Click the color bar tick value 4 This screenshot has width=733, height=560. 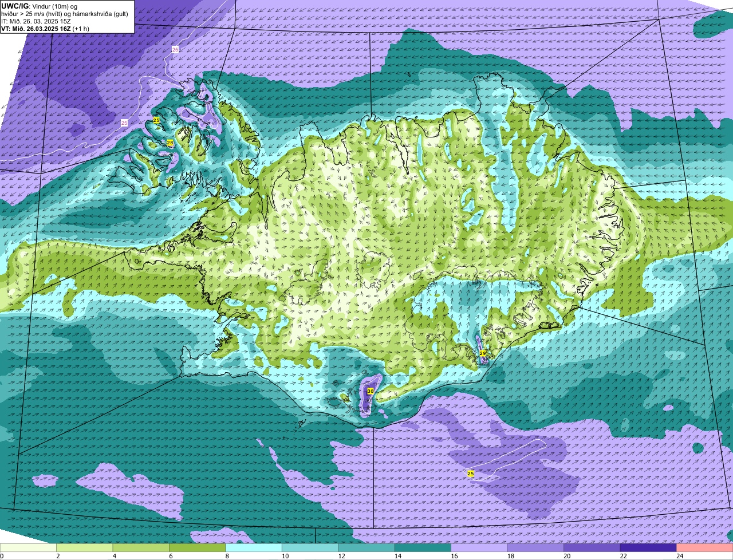[113, 556]
